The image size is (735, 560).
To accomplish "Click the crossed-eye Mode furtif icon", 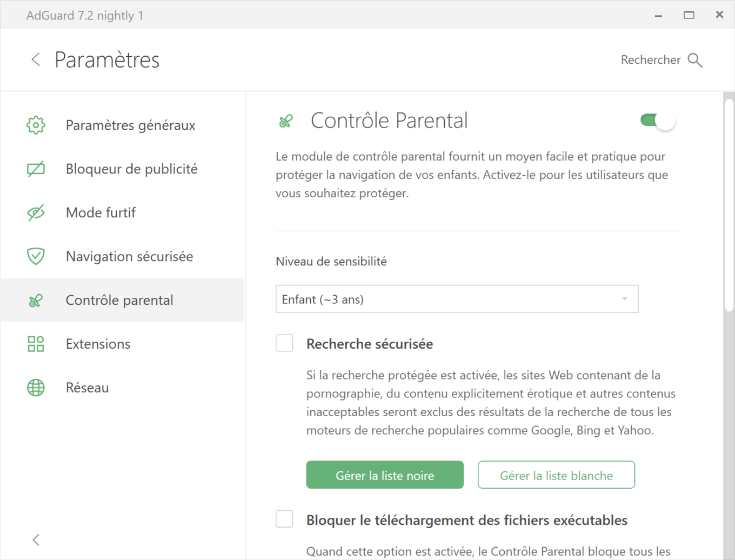I will (36, 212).
